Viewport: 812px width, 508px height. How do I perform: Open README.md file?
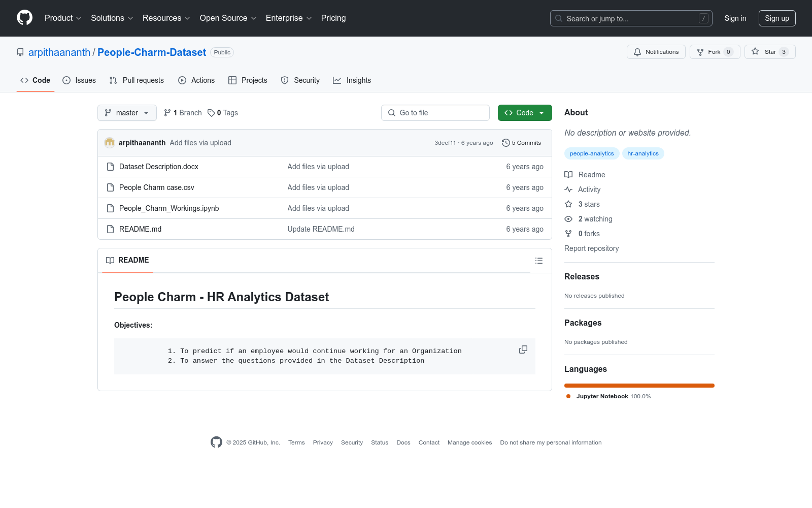140,229
